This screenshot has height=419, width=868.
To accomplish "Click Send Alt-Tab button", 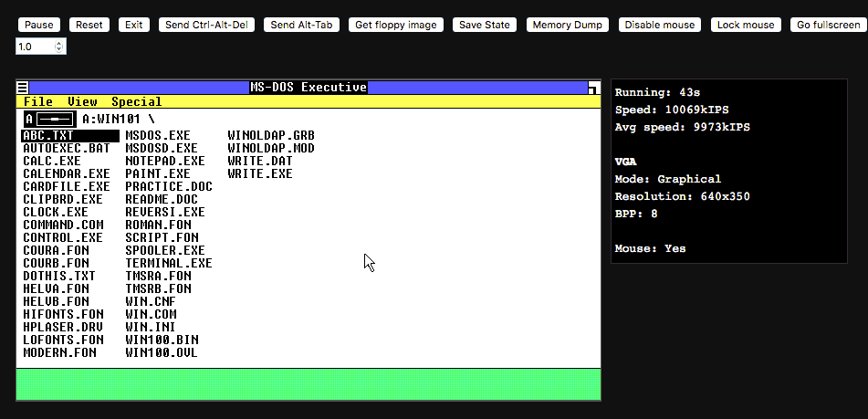I will 302,25.
